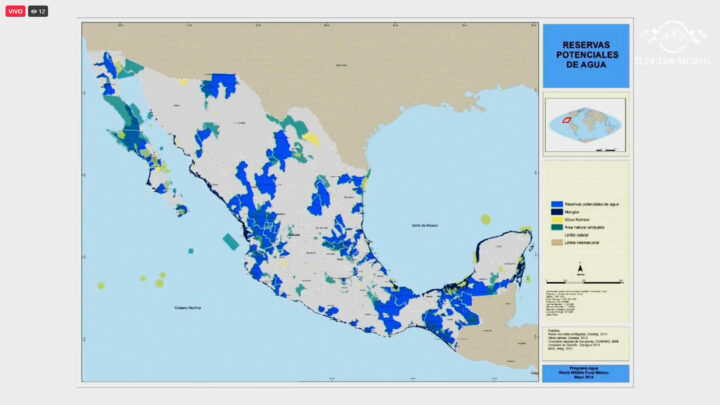The image size is (720, 405).
Task: Click the red rectangle on the world inset
Action: (x=566, y=120)
